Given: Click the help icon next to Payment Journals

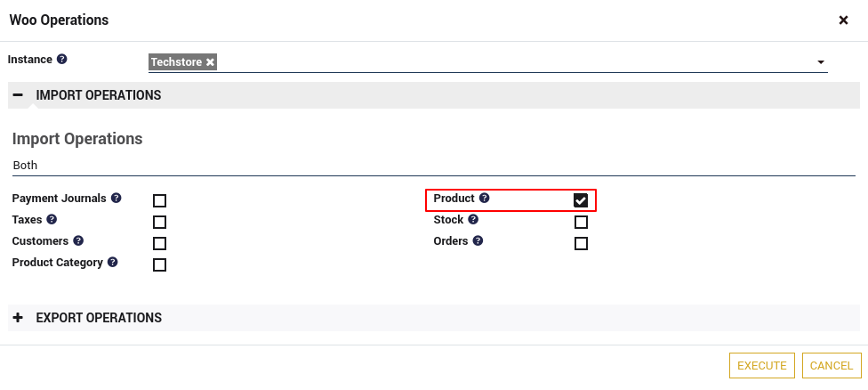Looking at the screenshot, I should click(117, 198).
